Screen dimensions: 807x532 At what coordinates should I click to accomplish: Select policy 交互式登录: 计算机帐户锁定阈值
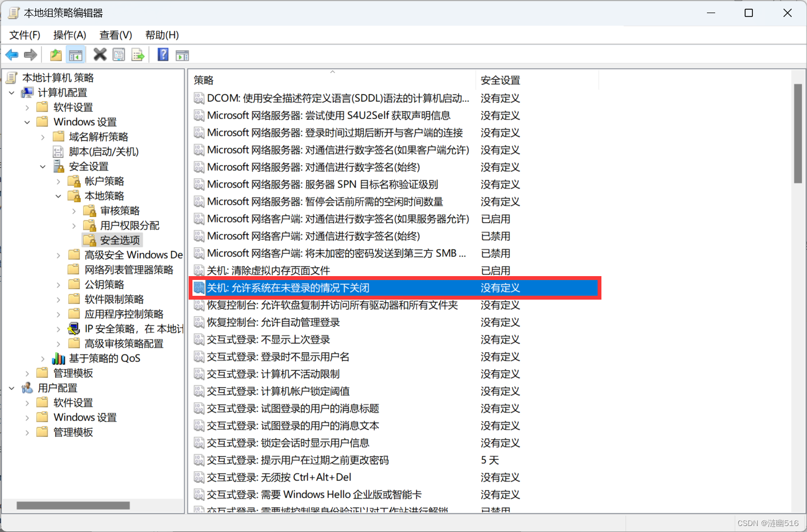pos(278,391)
